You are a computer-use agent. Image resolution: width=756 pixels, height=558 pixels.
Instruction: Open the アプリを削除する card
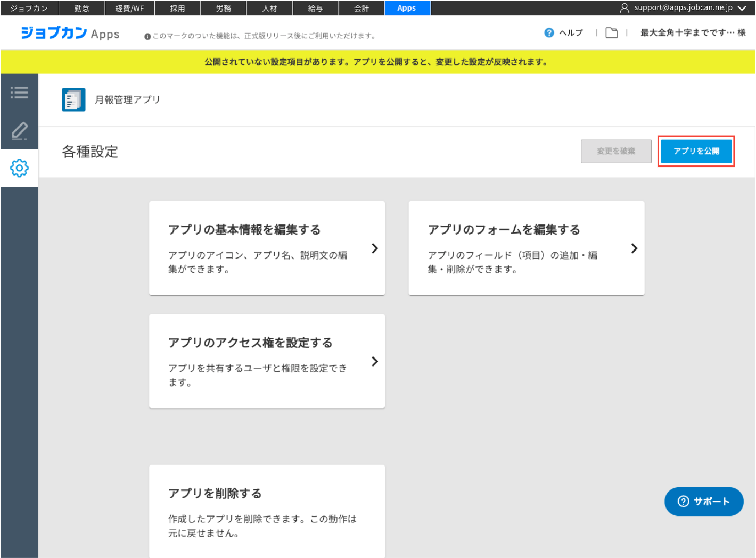267,511
